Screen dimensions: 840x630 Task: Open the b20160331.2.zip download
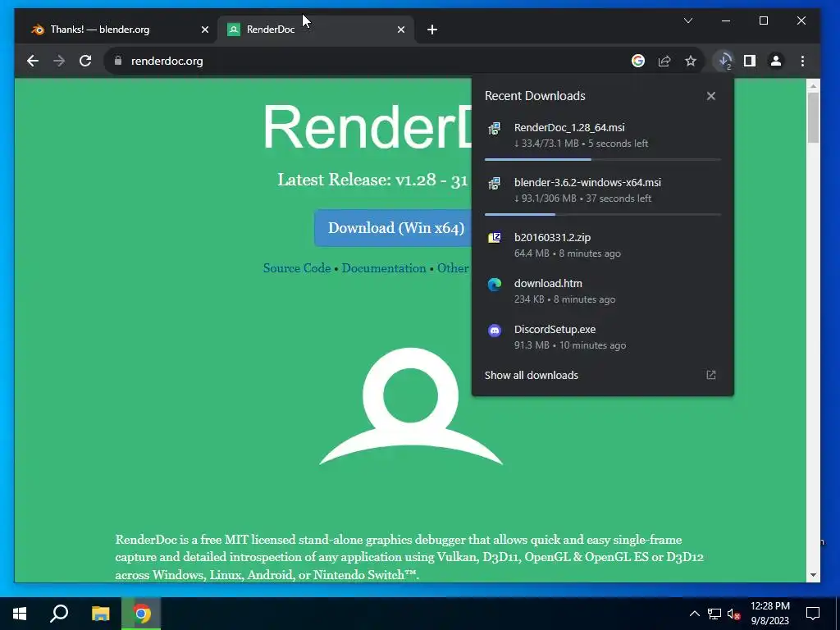(603, 244)
